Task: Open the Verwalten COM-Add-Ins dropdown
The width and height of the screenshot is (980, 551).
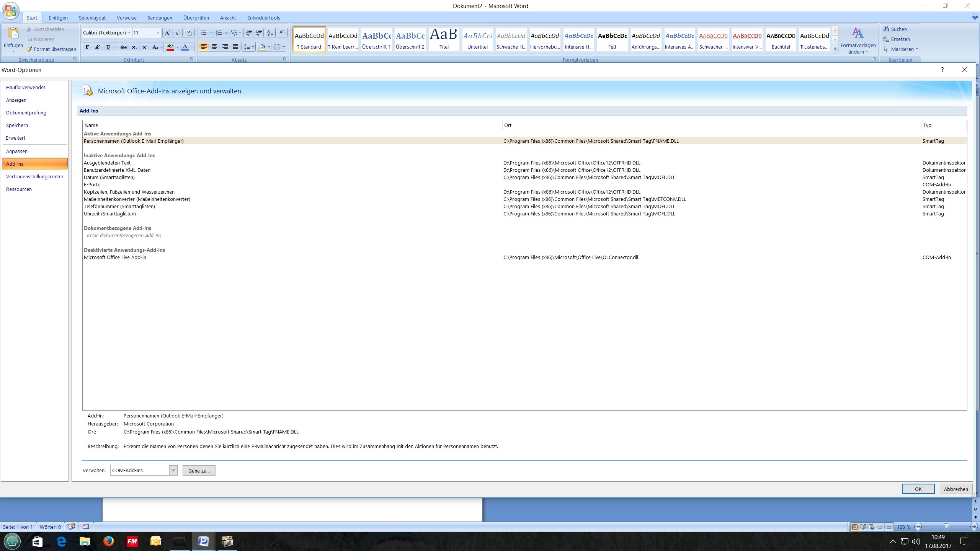Action: coord(173,470)
